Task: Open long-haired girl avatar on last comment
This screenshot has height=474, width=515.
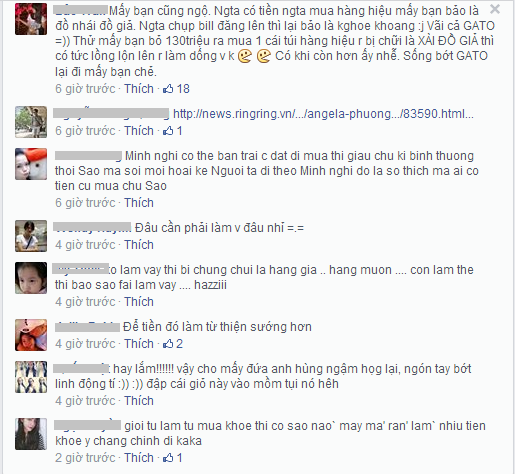Action: click(31, 434)
